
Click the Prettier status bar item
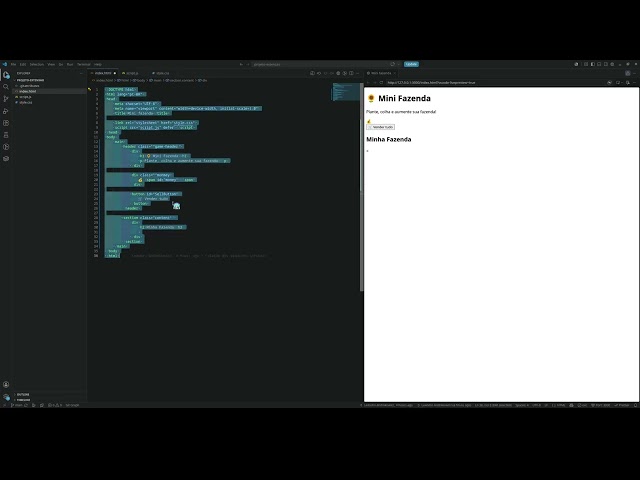pyautogui.click(x=623, y=405)
